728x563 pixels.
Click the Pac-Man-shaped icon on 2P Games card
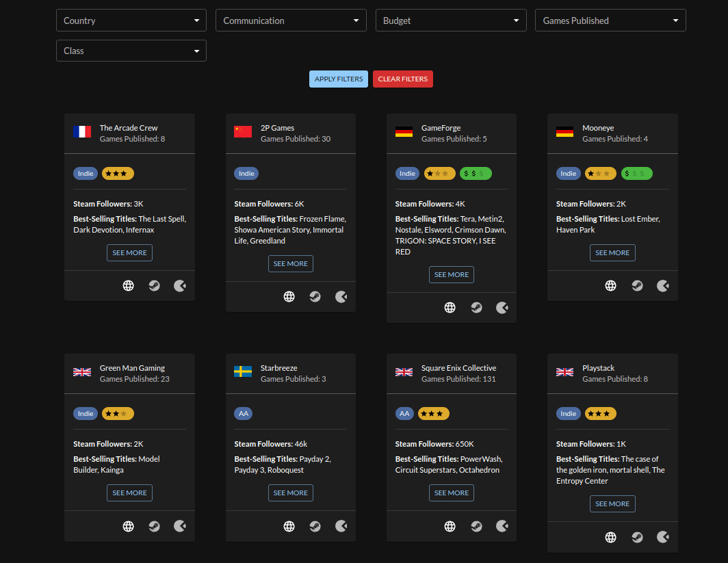[341, 297]
